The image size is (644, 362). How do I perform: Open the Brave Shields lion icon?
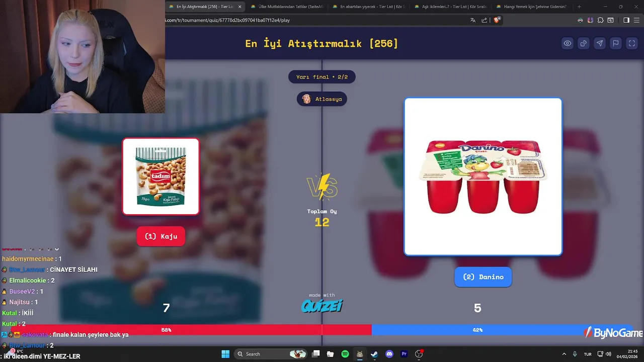point(497,20)
